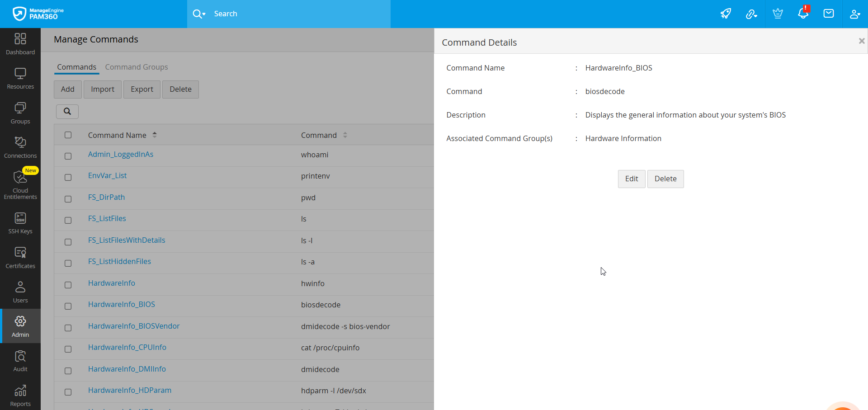
Task: Open the Dashboard sidebar icon
Action: [20, 44]
